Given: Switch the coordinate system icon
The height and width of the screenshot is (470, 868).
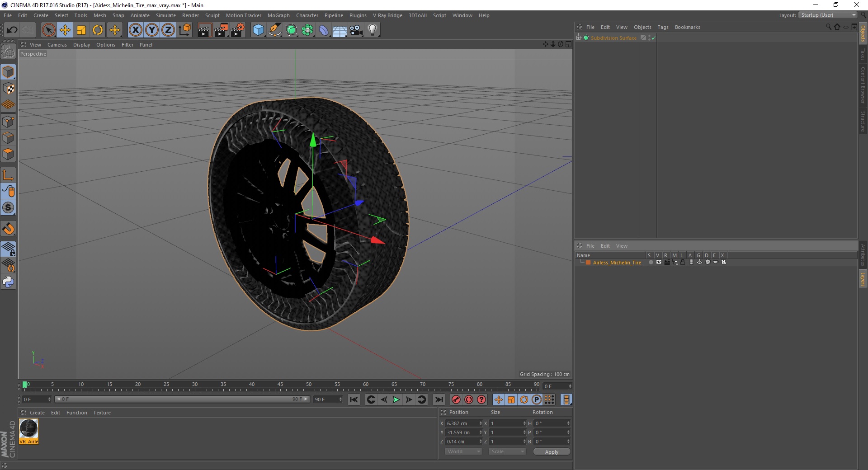Looking at the screenshot, I should pos(185,30).
